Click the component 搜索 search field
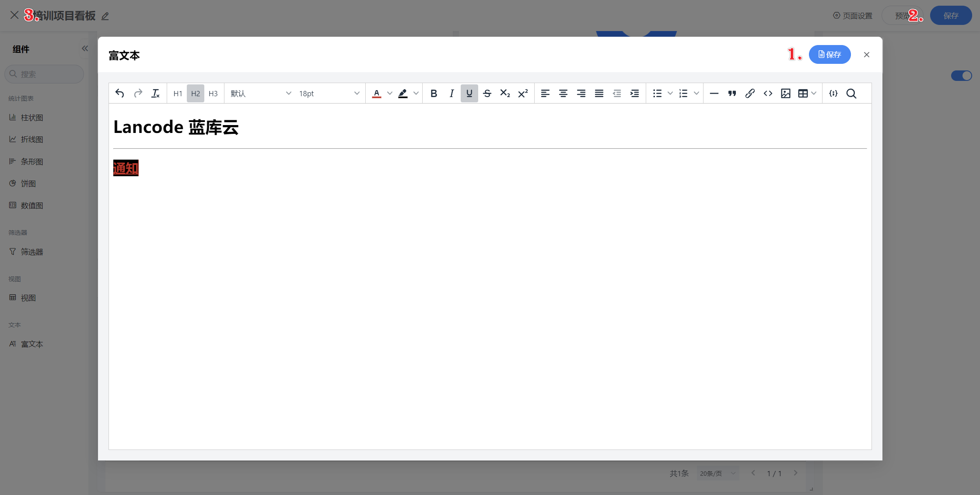 click(44, 74)
